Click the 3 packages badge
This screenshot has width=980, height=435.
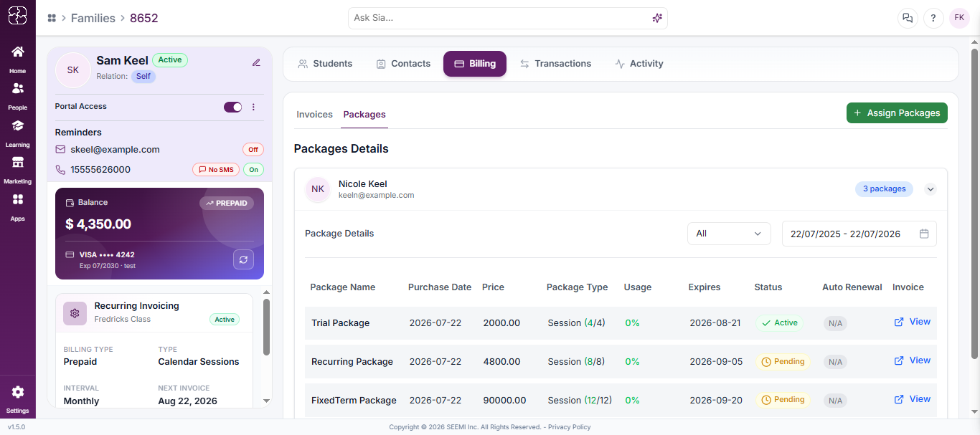point(884,189)
